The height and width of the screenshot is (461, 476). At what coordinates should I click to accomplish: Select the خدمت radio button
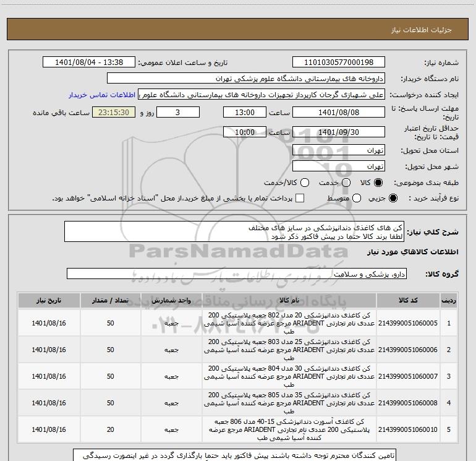pos(346,183)
